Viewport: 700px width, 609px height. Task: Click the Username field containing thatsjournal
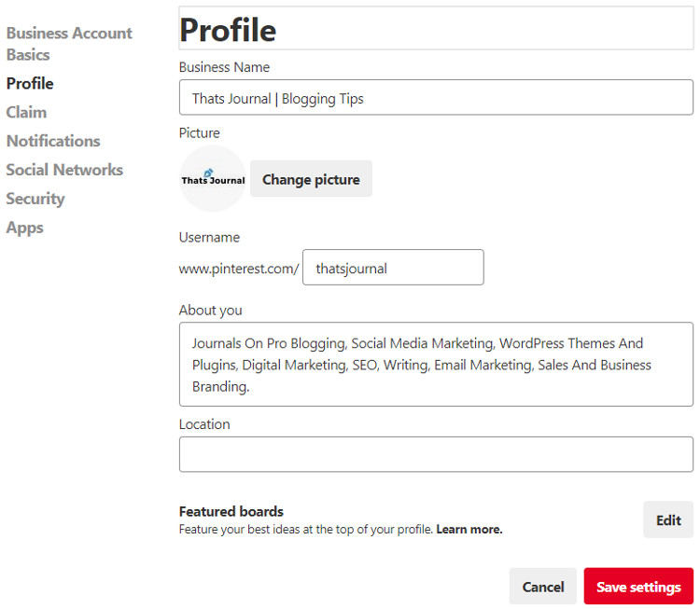(393, 268)
